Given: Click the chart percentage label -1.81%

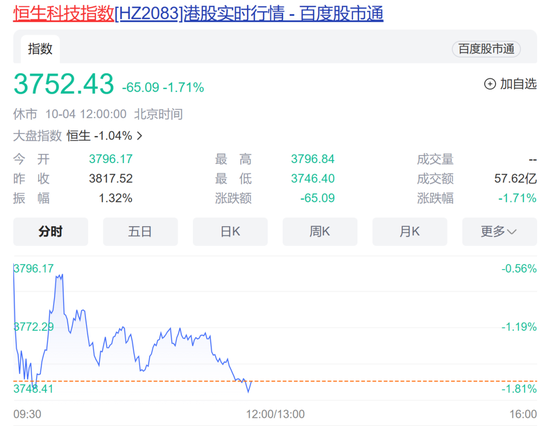Looking at the screenshot, I should tap(519, 389).
